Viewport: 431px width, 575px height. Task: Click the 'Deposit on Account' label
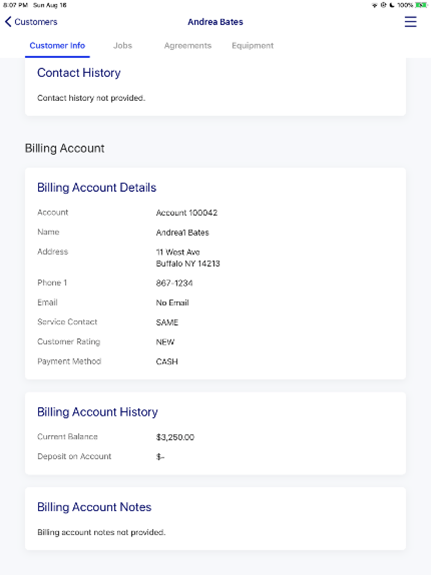click(x=74, y=456)
